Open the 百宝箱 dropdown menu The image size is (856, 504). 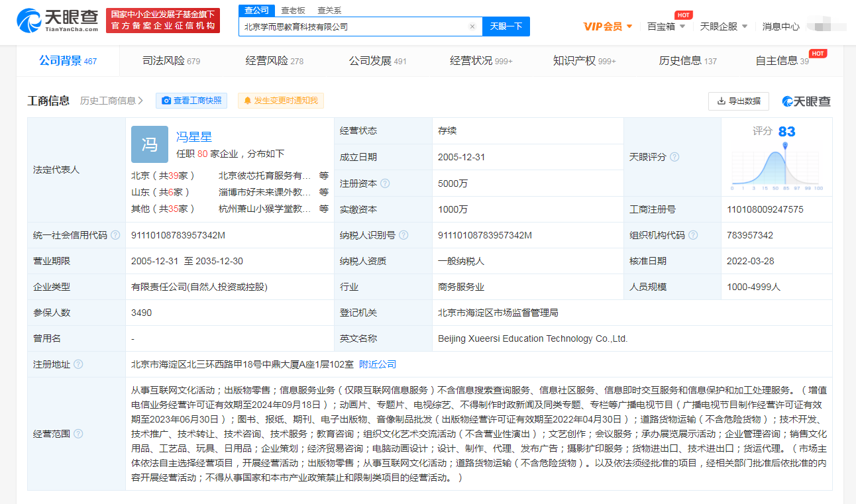point(666,26)
